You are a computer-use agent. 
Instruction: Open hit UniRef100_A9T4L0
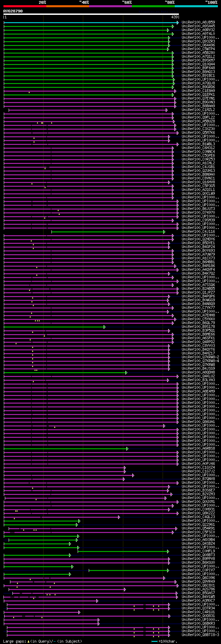(198, 34)
